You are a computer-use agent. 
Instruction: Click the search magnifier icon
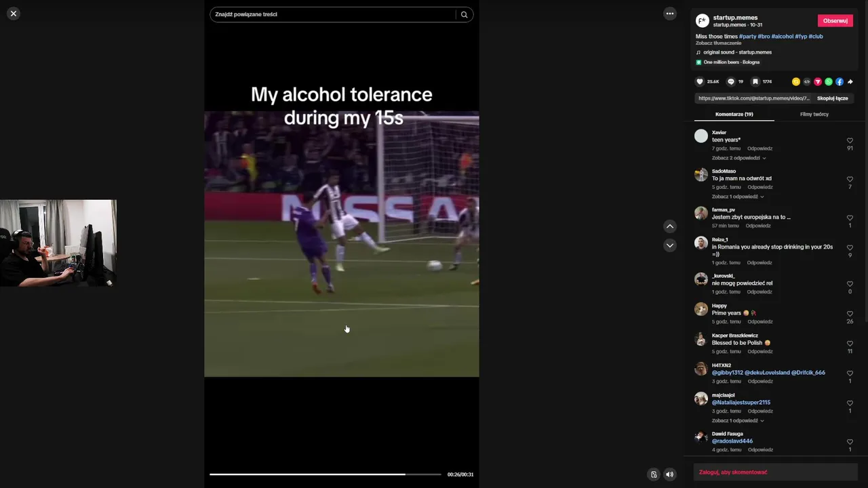(464, 14)
